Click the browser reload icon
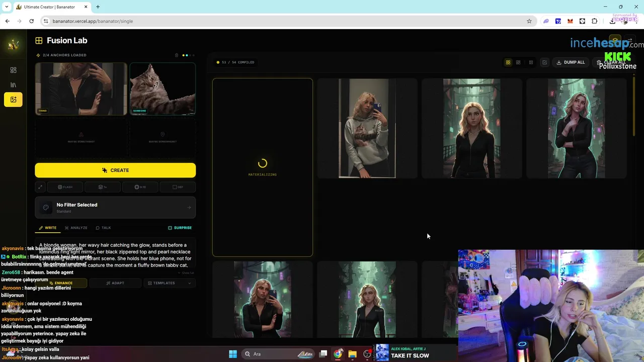644x362 pixels. [31, 21]
